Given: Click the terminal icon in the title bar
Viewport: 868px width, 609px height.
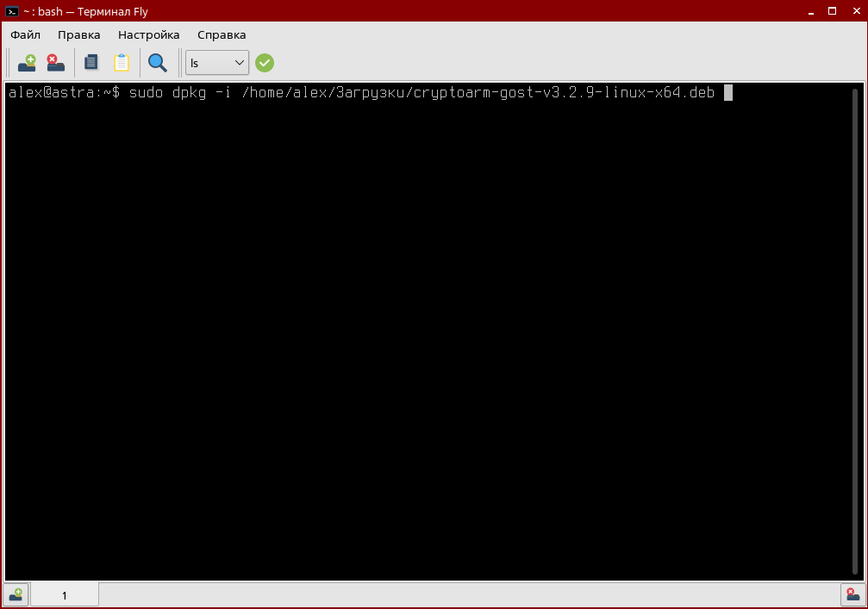Looking at the screenshot, I should [11, 11].
